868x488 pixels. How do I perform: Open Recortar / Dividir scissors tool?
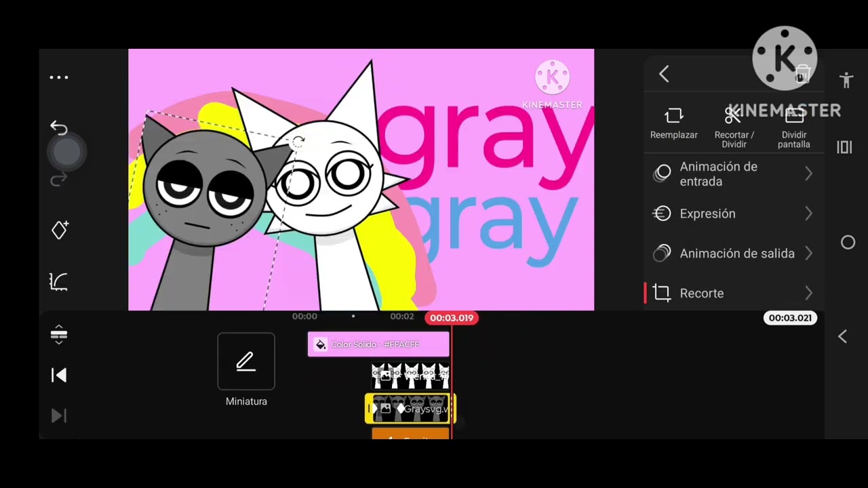[x=734, y=127]
